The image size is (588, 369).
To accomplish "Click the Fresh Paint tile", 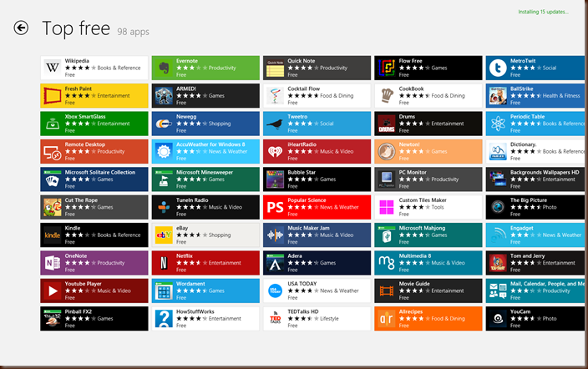I will 94,95.
